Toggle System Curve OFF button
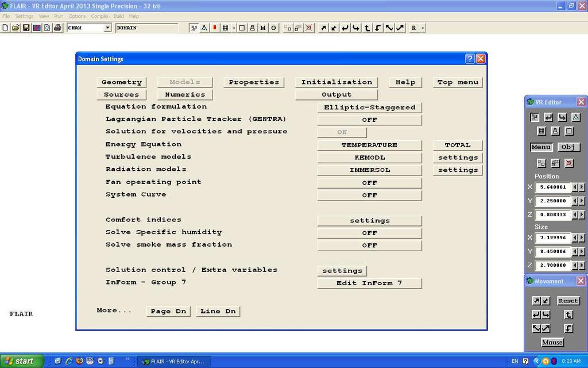588x368 pixels. point(369,195)
